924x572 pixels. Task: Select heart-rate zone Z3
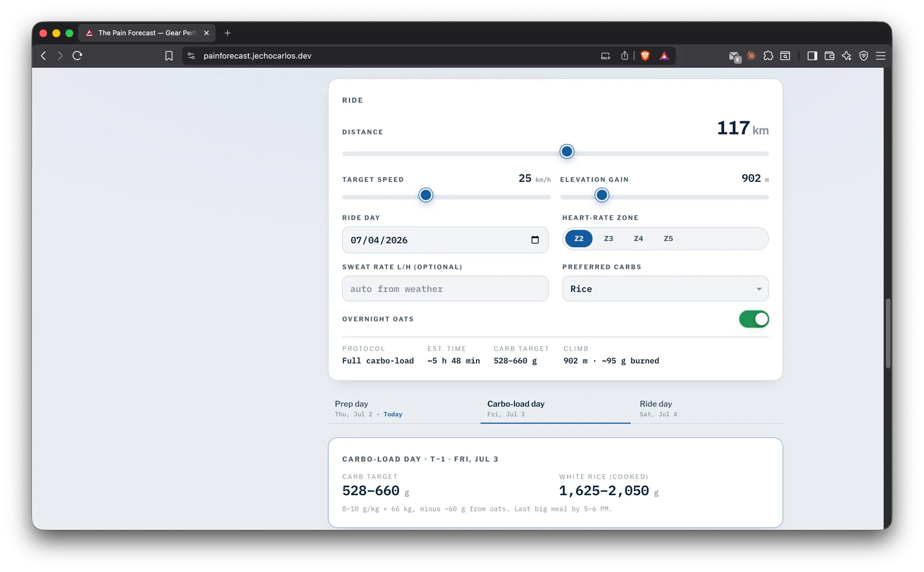[x=609, y=239]
